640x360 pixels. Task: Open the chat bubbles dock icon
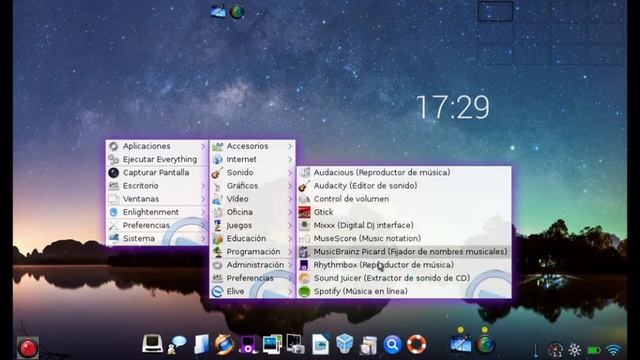pos(178,344)
